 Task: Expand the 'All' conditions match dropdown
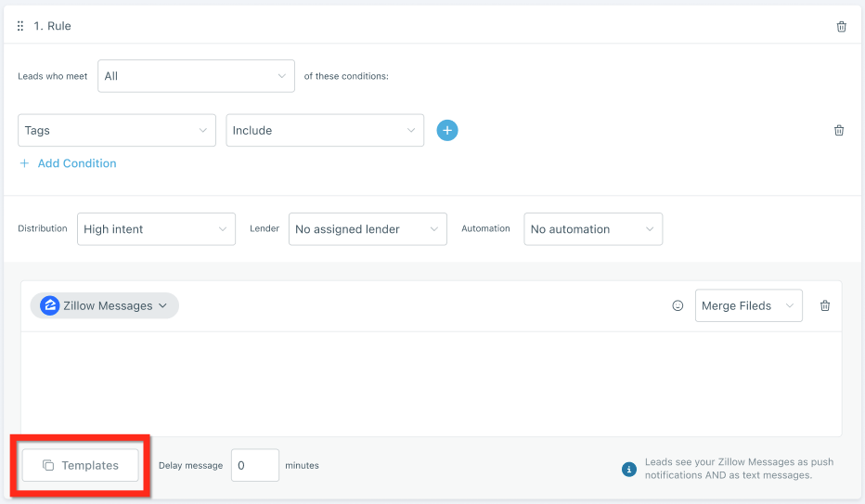[x=196, y=76]
